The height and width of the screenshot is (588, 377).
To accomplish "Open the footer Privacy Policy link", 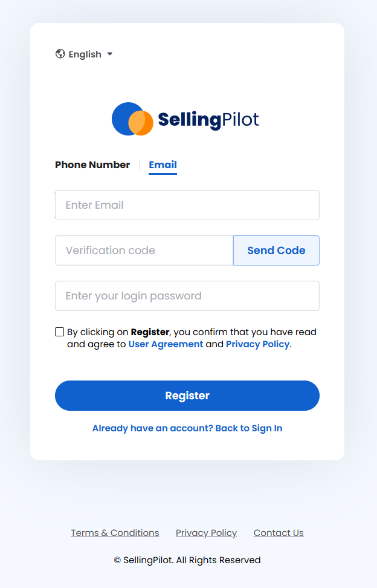I will point(206,533).
